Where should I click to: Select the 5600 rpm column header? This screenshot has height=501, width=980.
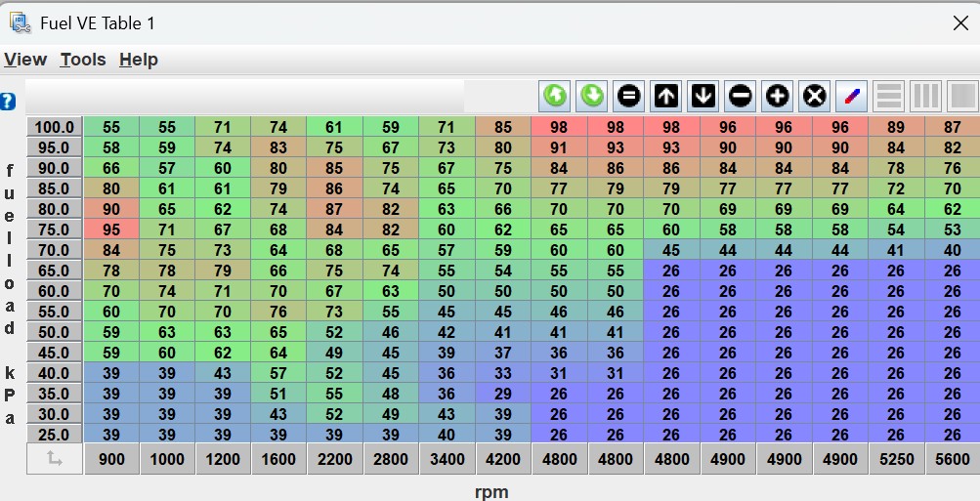pyautogui.click(x=953, y=459)
